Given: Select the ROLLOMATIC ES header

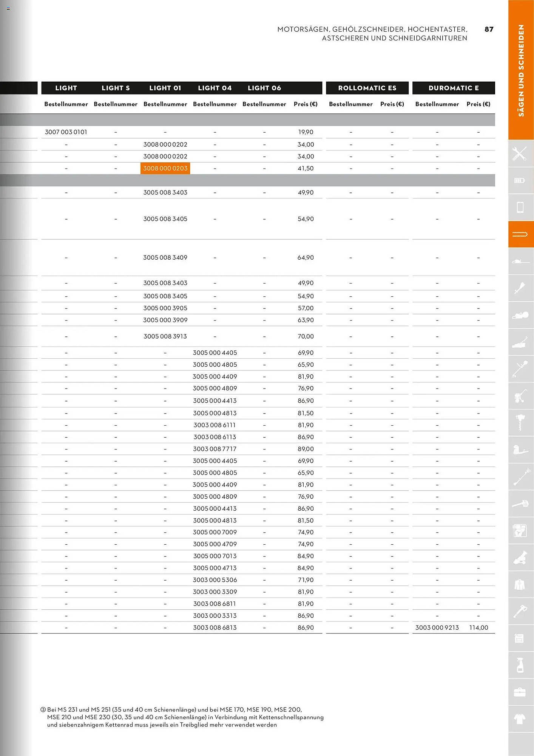Looking at the screenshot, I should click(367, 88).
